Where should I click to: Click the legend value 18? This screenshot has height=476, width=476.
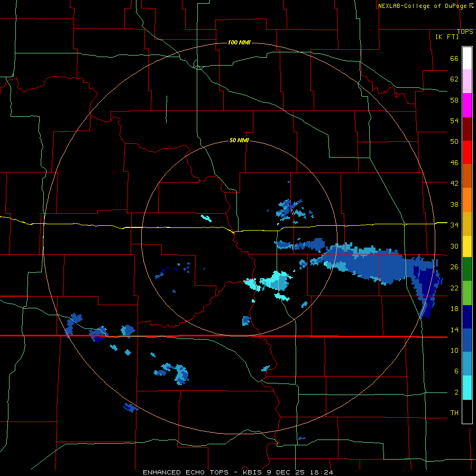(x=454, y=309)
